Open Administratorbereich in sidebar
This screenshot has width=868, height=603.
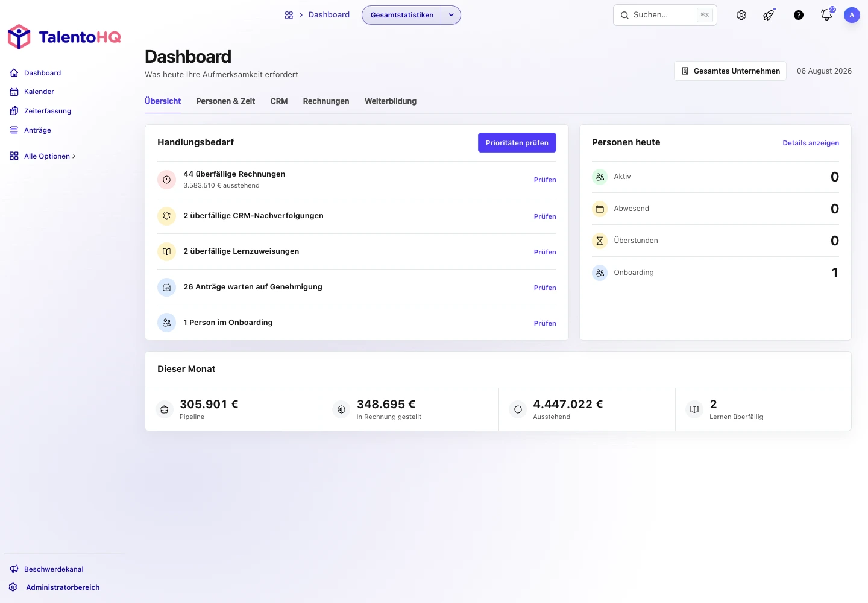tap(63, 587)
